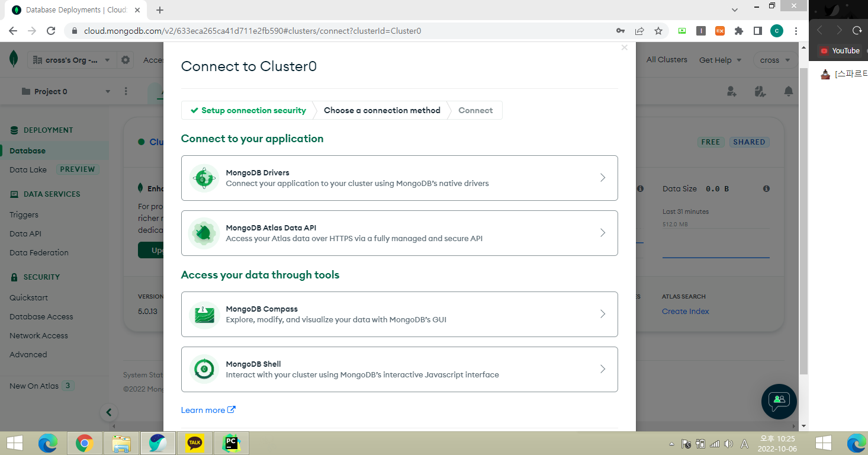
Task: Expand the MongoDB Compass chevron
Action: pyautogui.click(x=603, y=314)
